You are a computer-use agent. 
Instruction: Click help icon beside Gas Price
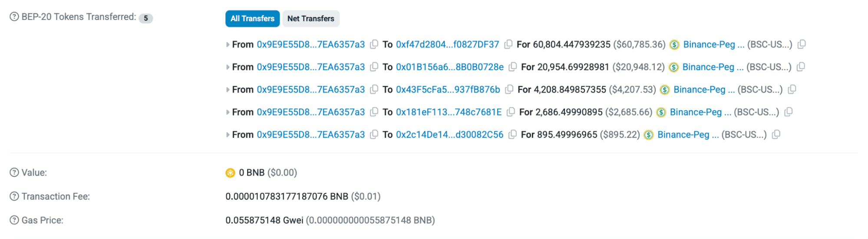pyautogui.click(x=14, y=220)
